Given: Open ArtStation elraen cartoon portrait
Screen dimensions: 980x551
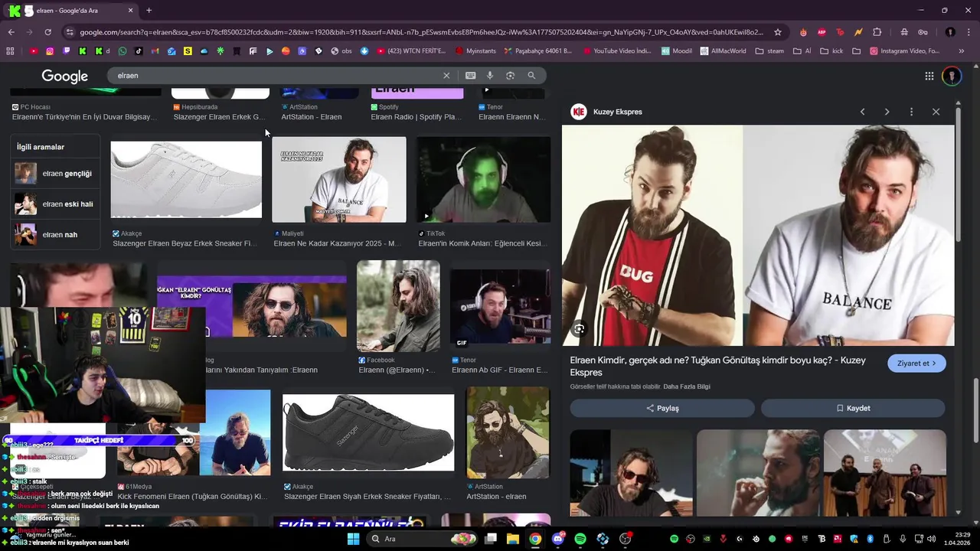Looking at the screenshot, I should (508, 433).
